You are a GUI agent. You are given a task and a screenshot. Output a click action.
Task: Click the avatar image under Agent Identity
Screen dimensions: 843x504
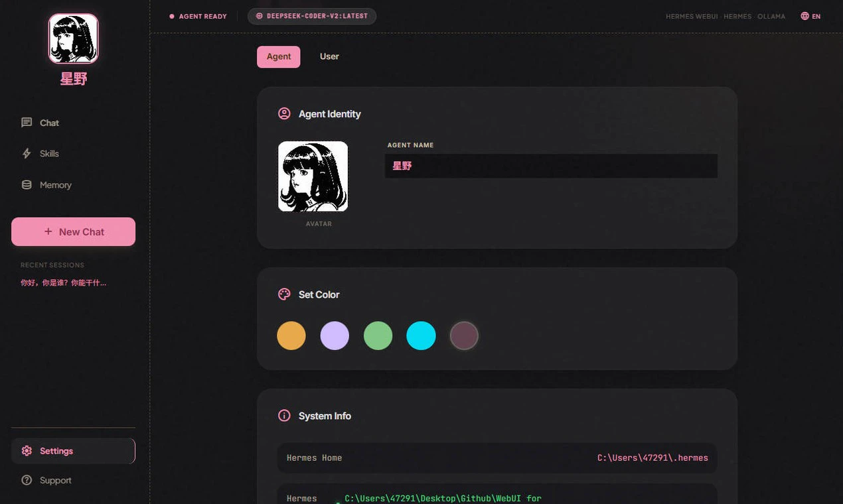pos(313,176)
